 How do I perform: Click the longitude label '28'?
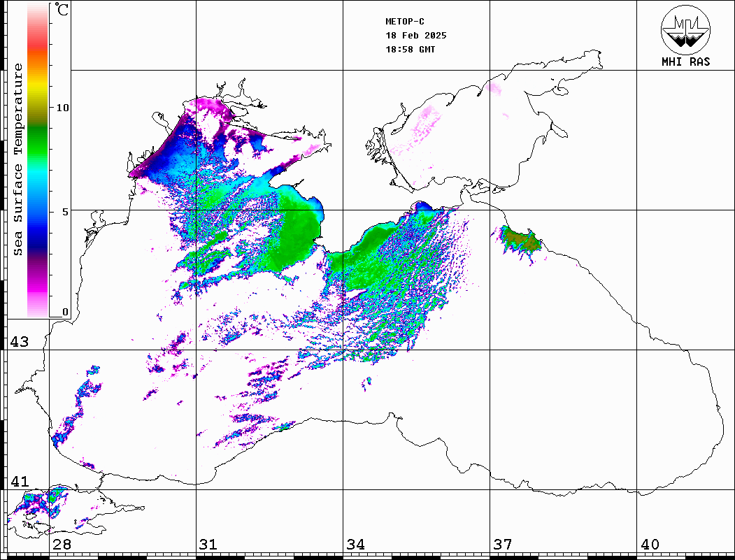point(62,545)
